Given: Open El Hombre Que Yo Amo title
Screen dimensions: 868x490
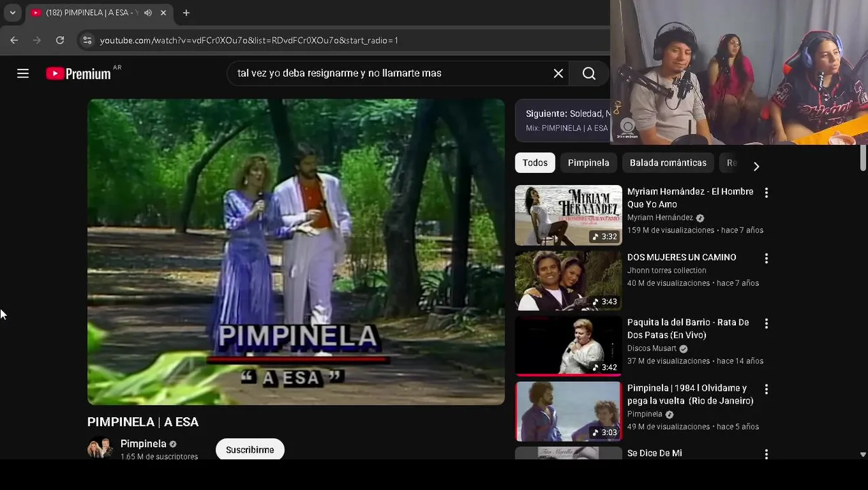Looking at the screenshot, I should 690,198.
